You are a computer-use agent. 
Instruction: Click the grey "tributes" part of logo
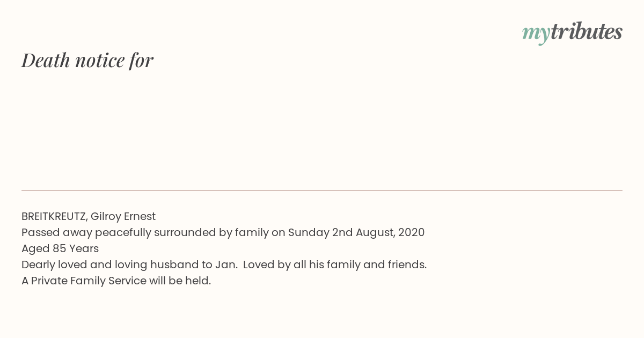[587, 32]
